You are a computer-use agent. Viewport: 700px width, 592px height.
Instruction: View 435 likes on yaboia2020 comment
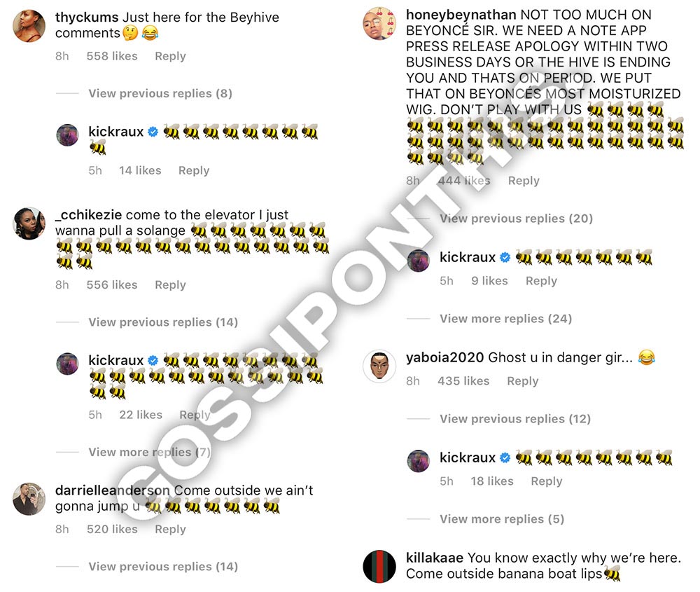[463, 380]
